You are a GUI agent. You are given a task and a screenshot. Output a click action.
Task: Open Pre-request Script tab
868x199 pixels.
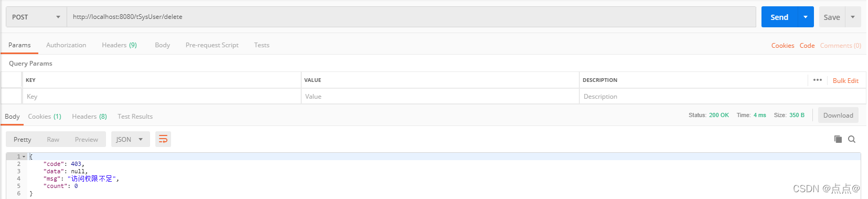[212, 45]
